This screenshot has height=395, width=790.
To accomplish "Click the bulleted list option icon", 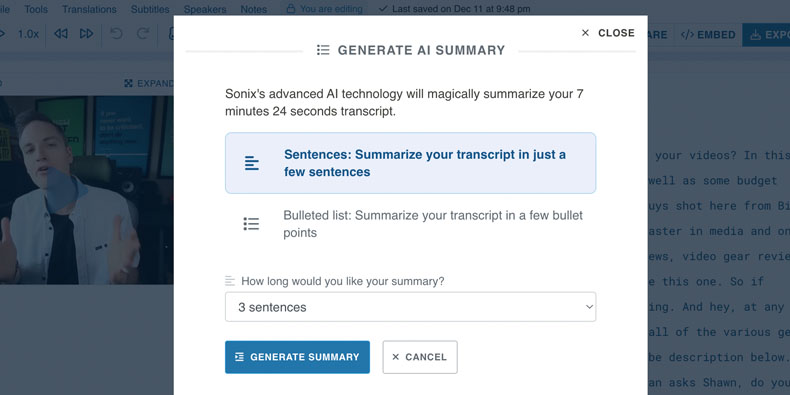I will (251, 224).
